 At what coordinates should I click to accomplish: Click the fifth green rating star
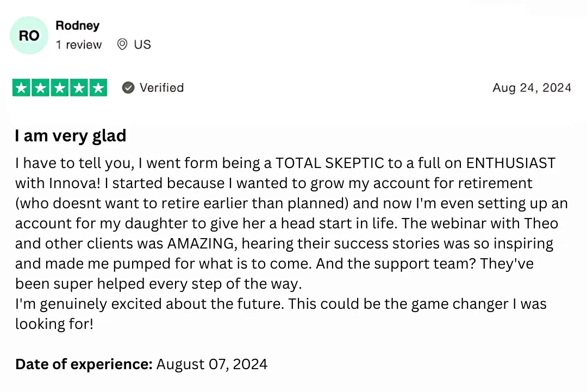[98, 88]
